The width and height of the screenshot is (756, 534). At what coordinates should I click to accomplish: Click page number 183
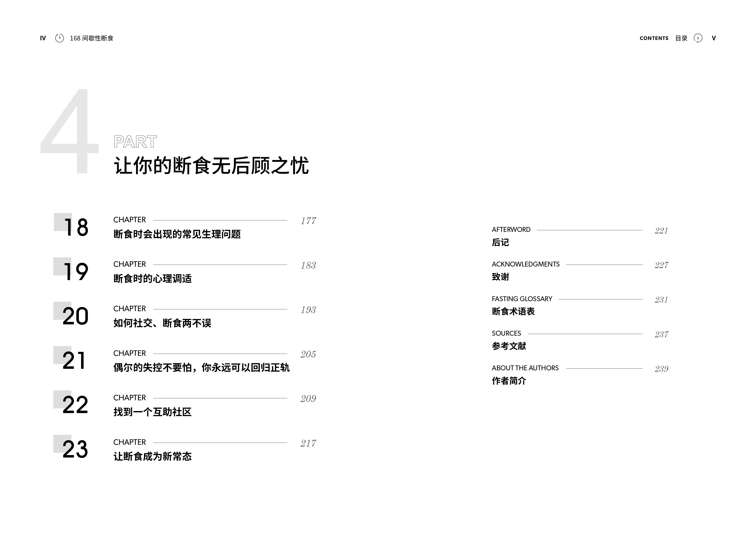click(308, 265)
